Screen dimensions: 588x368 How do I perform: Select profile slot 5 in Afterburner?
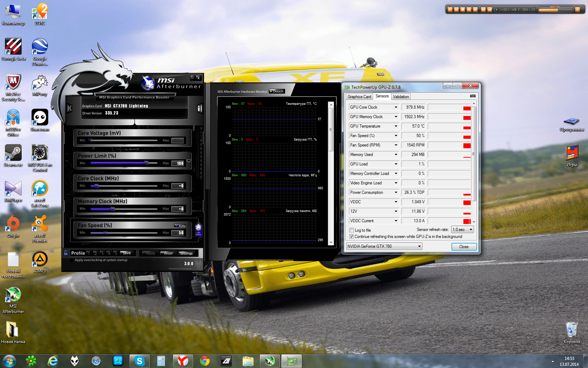point(115,253)
